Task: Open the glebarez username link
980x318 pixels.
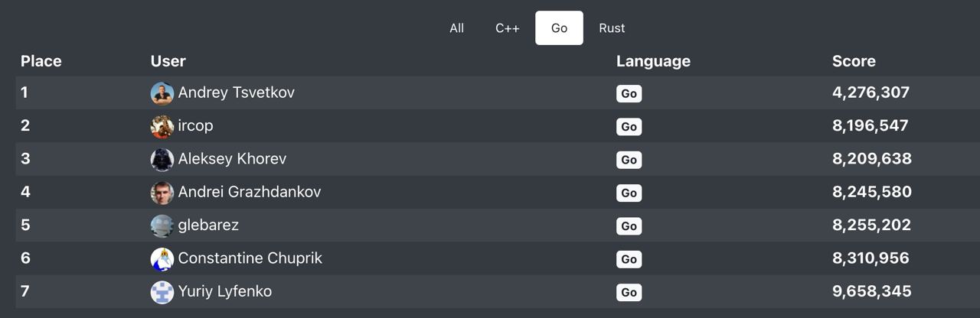Action: click(208, 225)
